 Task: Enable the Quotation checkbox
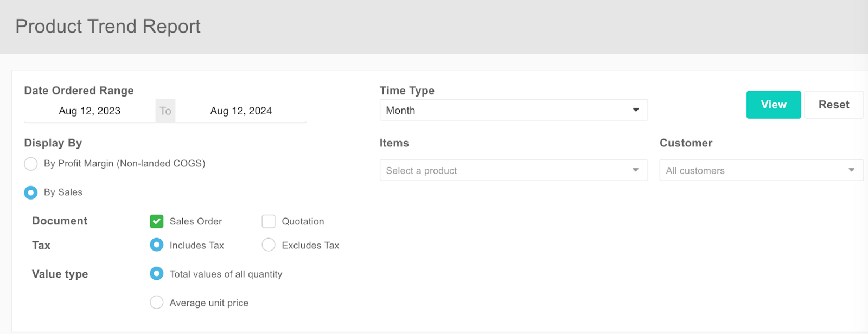click(269, 221)
